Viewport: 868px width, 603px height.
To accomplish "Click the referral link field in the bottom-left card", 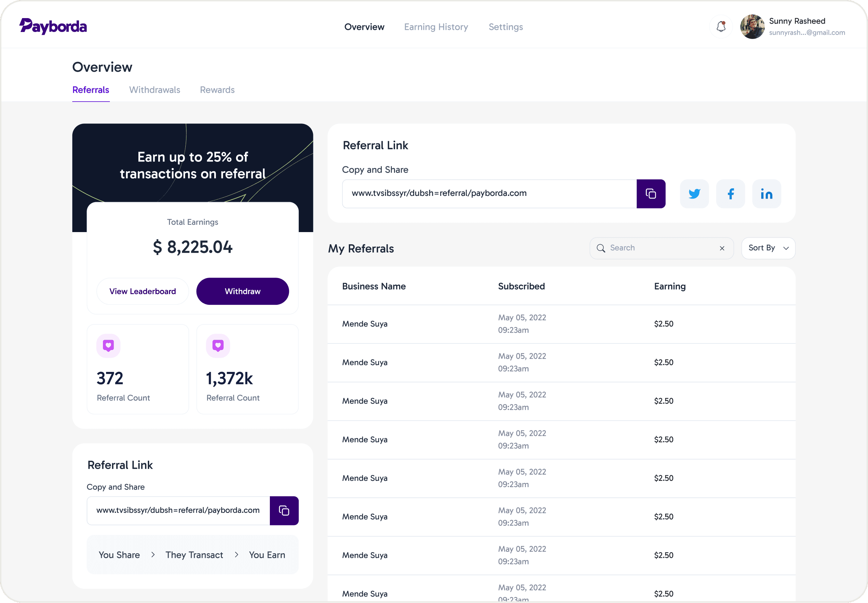I will (x=178, y=511).
